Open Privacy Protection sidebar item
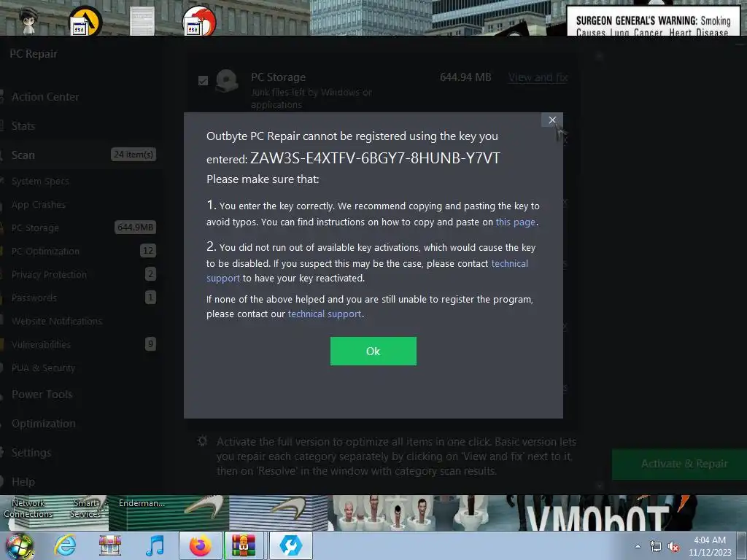Viewport: 747px width, 560px height. tap(49, 274)
